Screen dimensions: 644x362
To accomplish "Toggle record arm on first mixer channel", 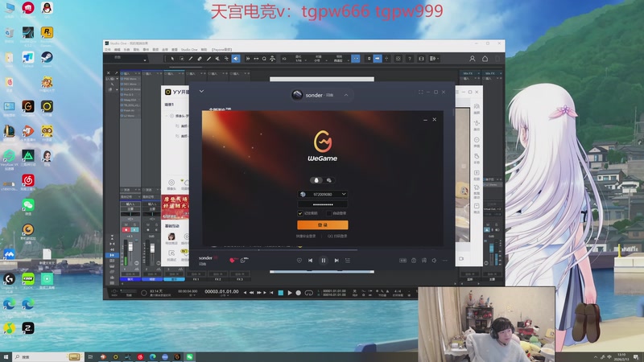I will click(126, 230).
